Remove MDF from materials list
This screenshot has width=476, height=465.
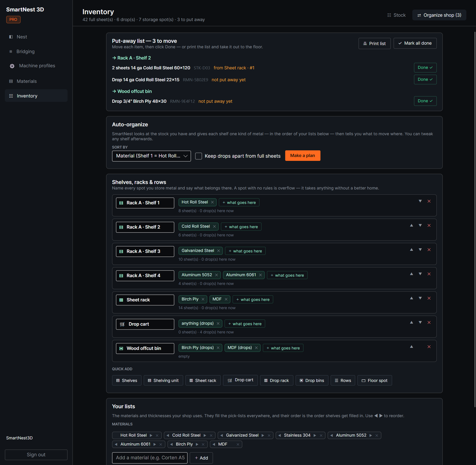pos(238,444)
